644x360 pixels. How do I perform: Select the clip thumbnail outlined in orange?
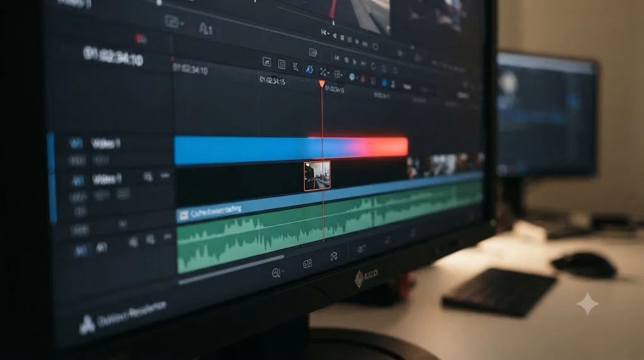pyautogui.click(x=317, y=176)
